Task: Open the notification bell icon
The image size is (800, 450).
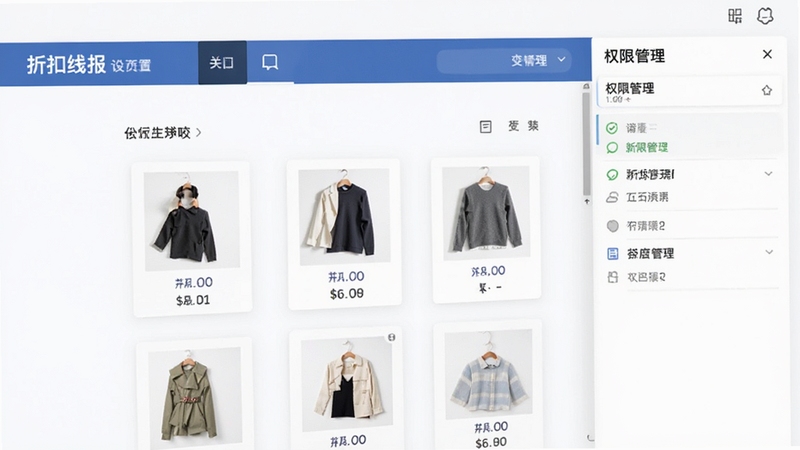Action: (x=765, y=16)
